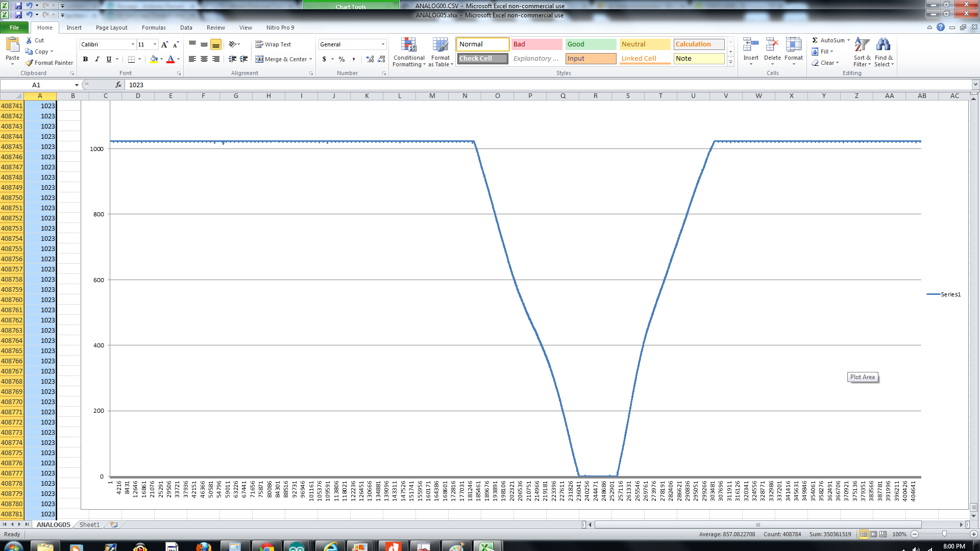980x551 pixels.
Task: Open Find & Select menu
Action: (x=884, y=52)
